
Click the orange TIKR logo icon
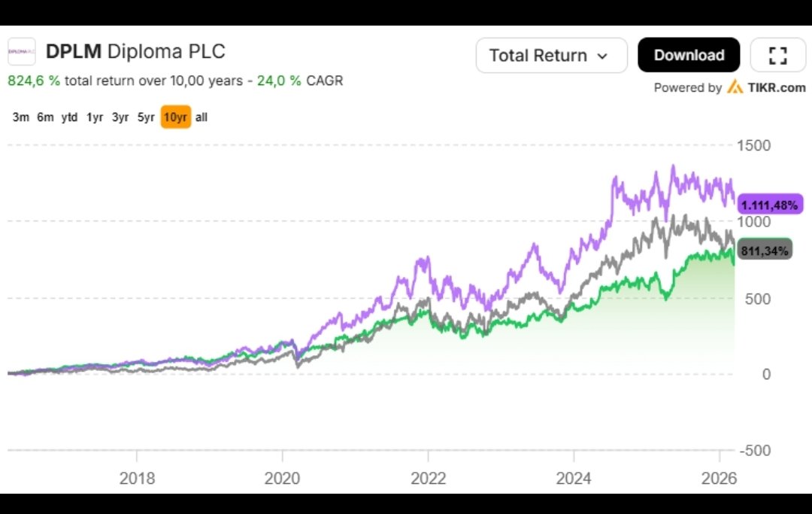[735, 87]
